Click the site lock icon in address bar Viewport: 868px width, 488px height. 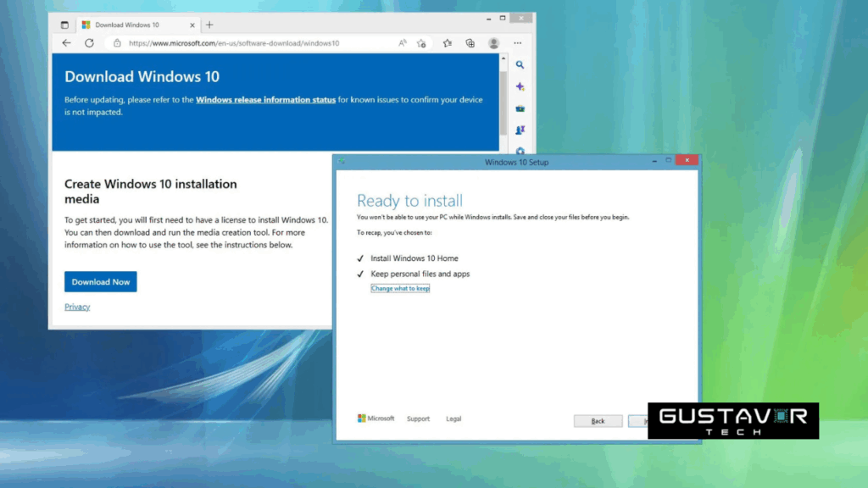117,43
